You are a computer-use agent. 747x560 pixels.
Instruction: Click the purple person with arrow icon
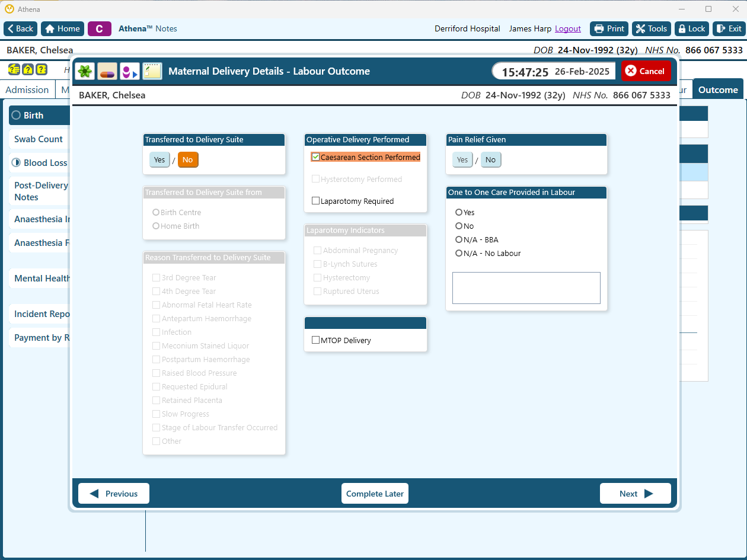[129, 71]
